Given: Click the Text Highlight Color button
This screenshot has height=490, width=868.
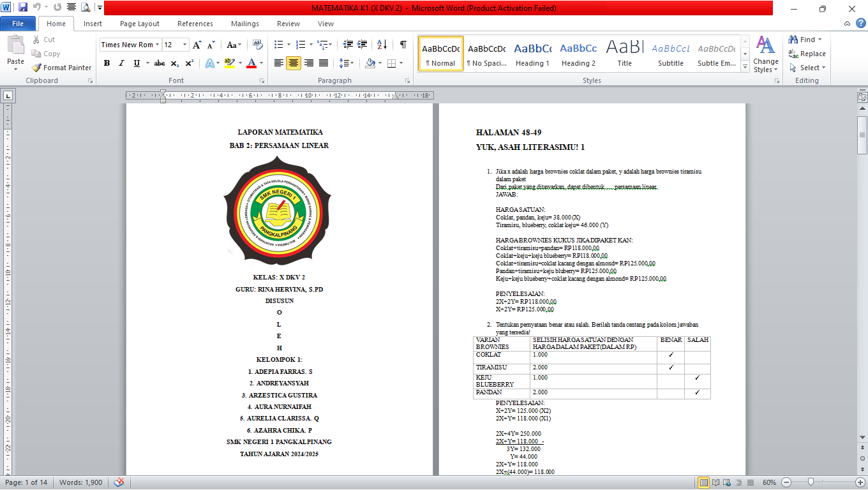Looking at the screenshot, I should tap(228, 63).
